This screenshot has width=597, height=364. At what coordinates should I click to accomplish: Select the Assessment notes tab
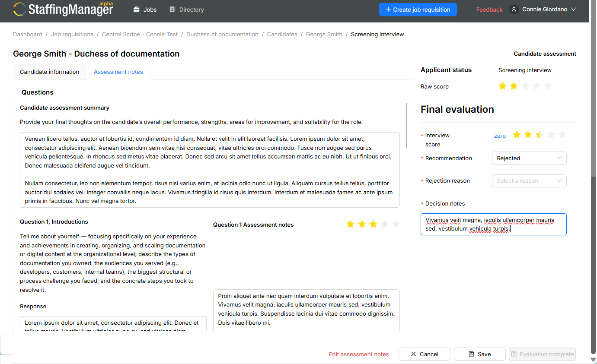pos(118,72)
